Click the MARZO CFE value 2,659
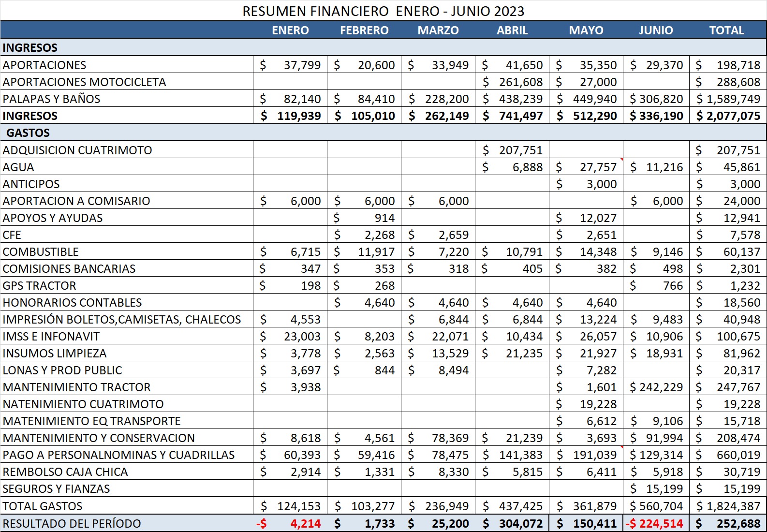Image resolution: width=767 pixels, height=532 pixels. [x=454, y=235]
